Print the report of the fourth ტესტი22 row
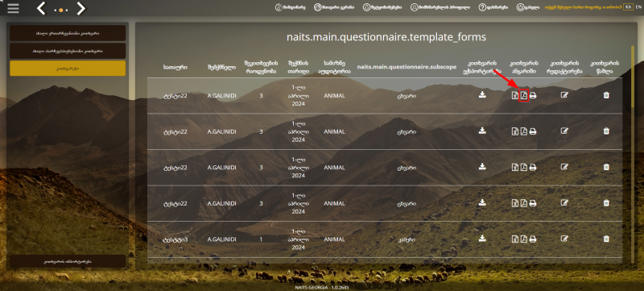The width and height of the screenshot is (644, 291). [533, 203]
